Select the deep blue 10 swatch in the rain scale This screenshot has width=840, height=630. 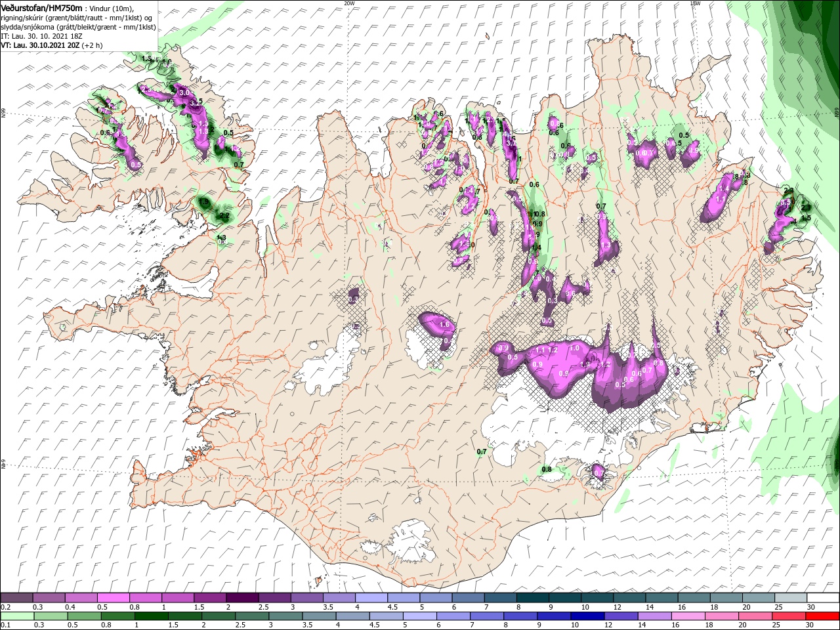coord(587,617)
